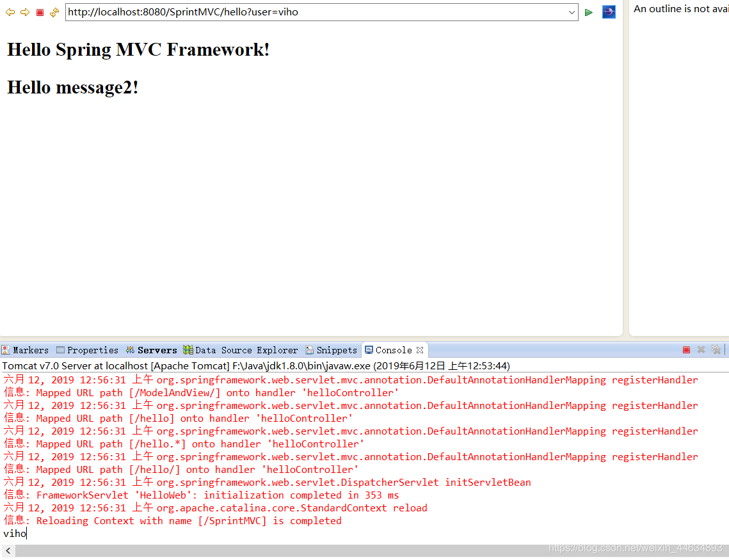Refresh the current browser page
Viewport: 729px width, 560px height.
coord(54,12)
